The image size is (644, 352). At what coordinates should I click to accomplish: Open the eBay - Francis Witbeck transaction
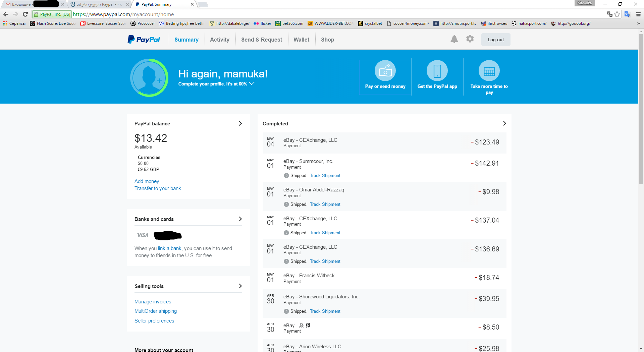coord(384,278)
